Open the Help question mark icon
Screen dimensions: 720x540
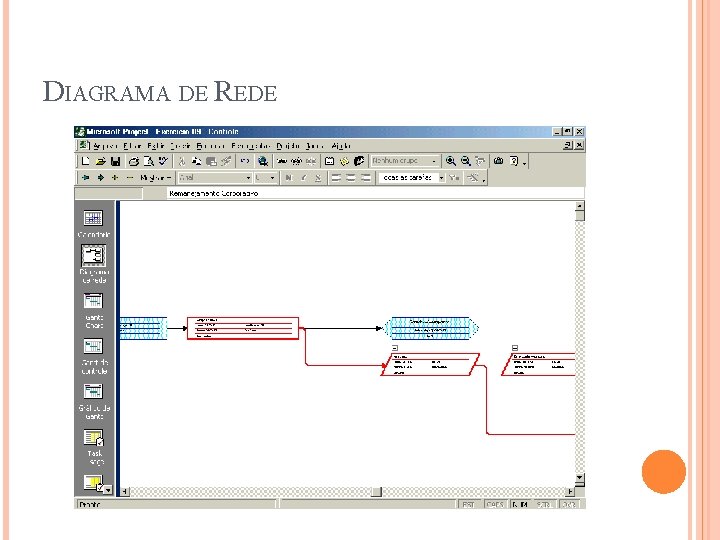click(x=514, y=161)
